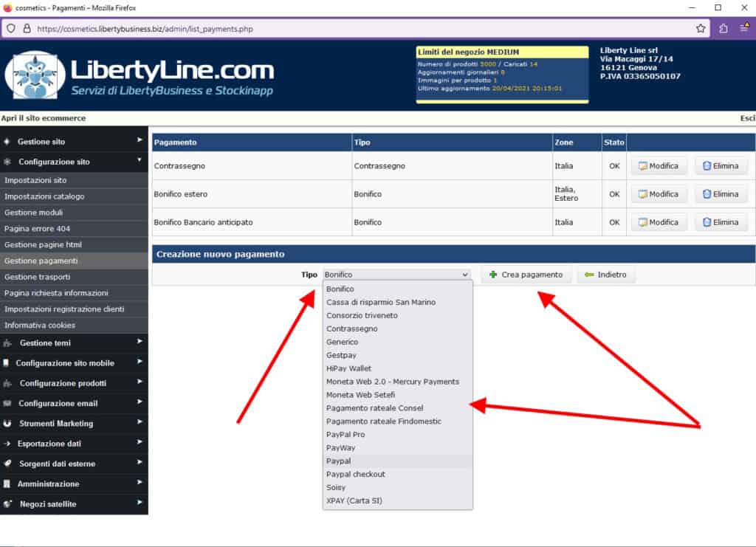756x547 pixels.
Task: Click the LibertyLine mascot logo
Action: point(35,75)
